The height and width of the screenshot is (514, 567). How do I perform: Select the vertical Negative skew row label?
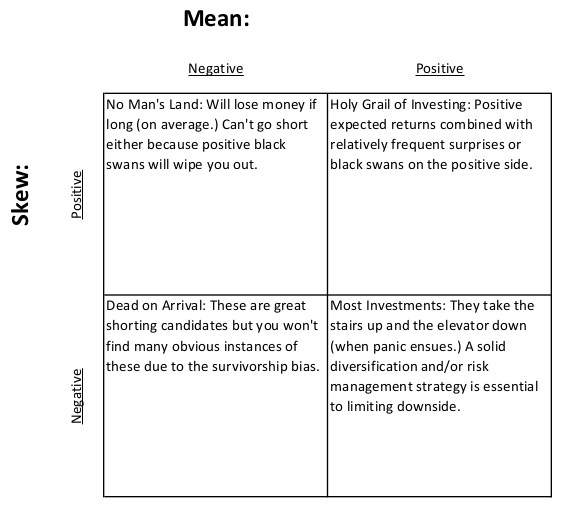point(77,396)
